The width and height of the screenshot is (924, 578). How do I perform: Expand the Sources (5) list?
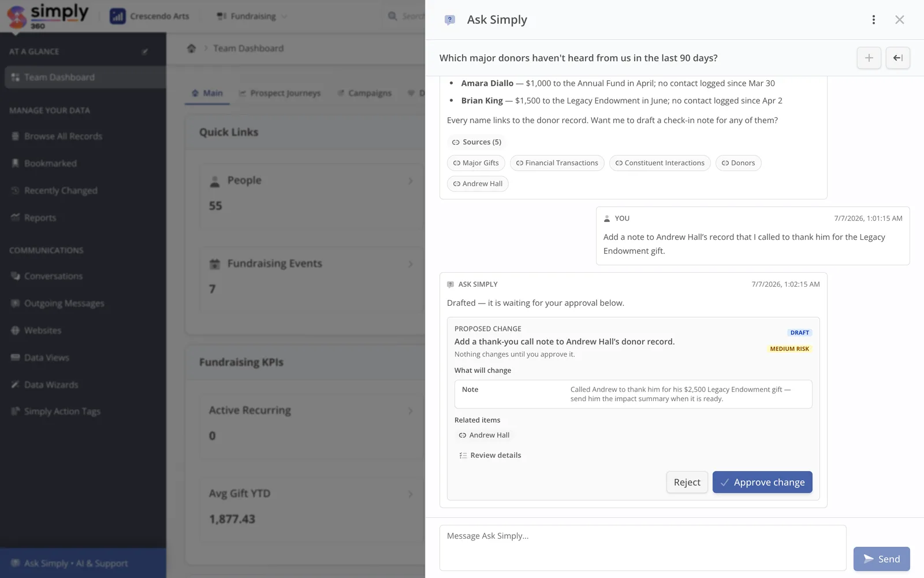tap(476, 142)
